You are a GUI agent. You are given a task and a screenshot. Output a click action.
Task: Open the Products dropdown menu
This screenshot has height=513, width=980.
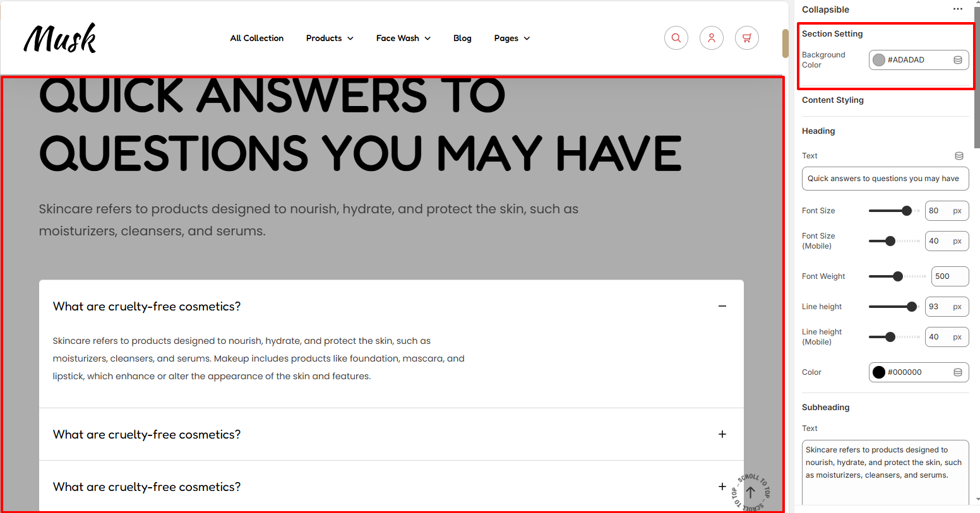[330, 38]
